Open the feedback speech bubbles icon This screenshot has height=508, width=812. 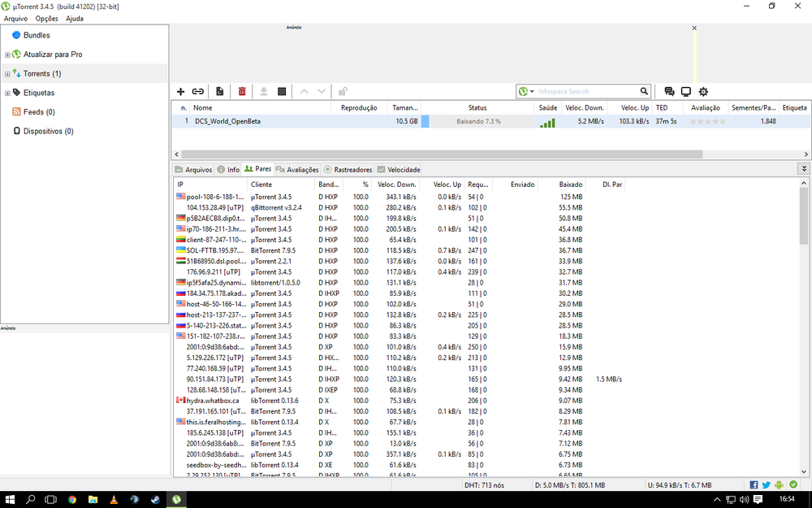tap(668, 91)
